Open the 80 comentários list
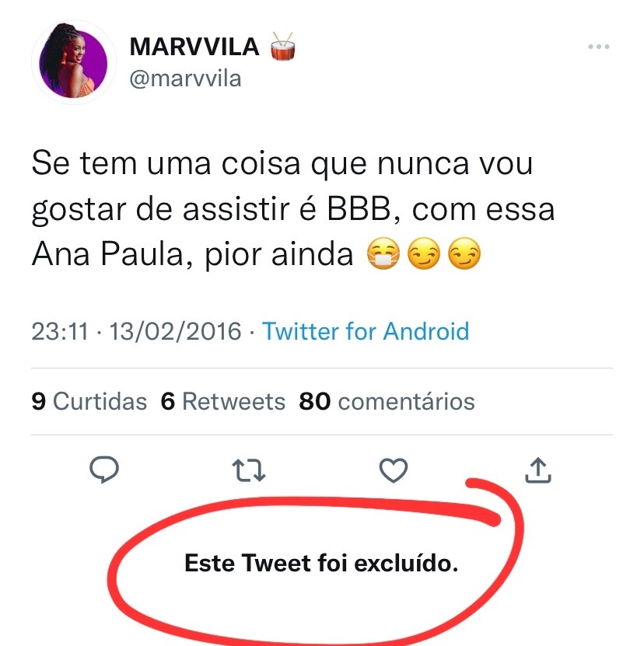 pos(387,401)
